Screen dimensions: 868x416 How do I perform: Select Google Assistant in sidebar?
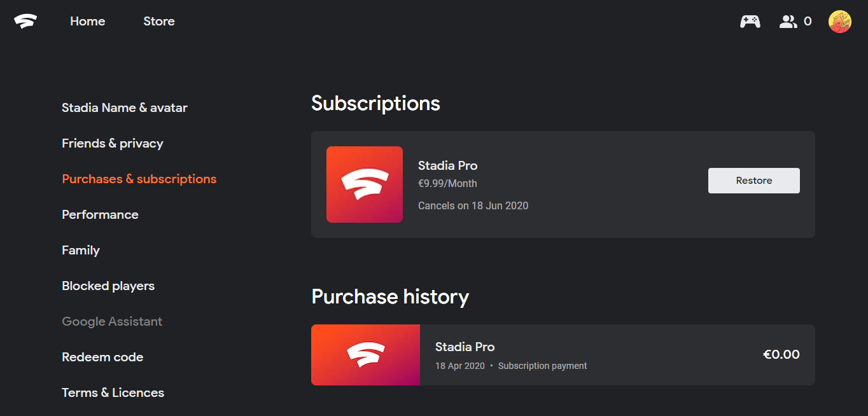[x=112, y=322]
